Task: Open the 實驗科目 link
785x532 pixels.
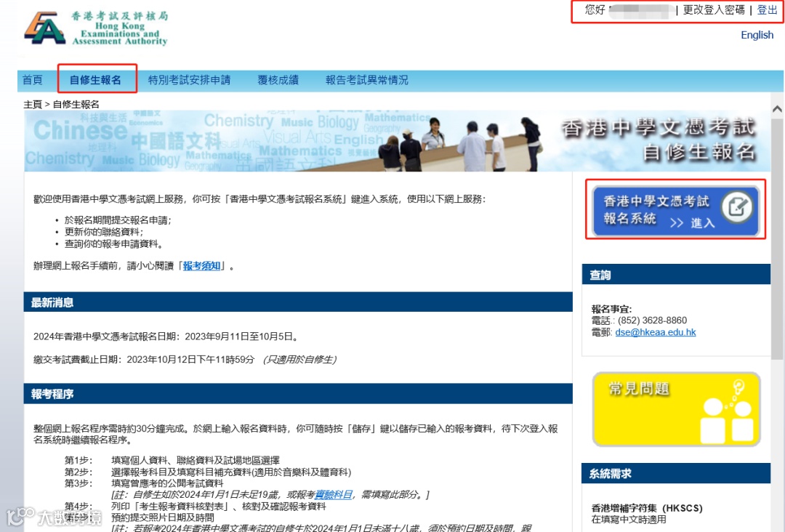Action: coord(334,494)
